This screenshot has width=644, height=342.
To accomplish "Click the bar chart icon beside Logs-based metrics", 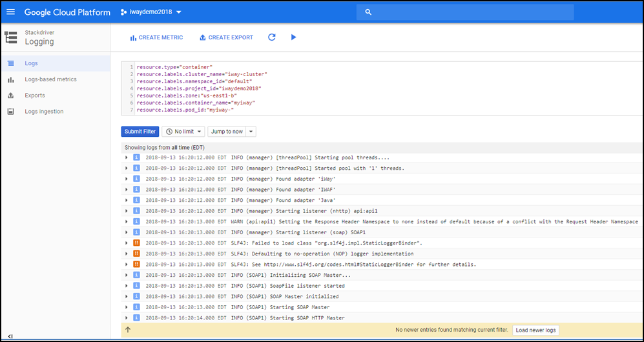I will click(x=11, y=79).
